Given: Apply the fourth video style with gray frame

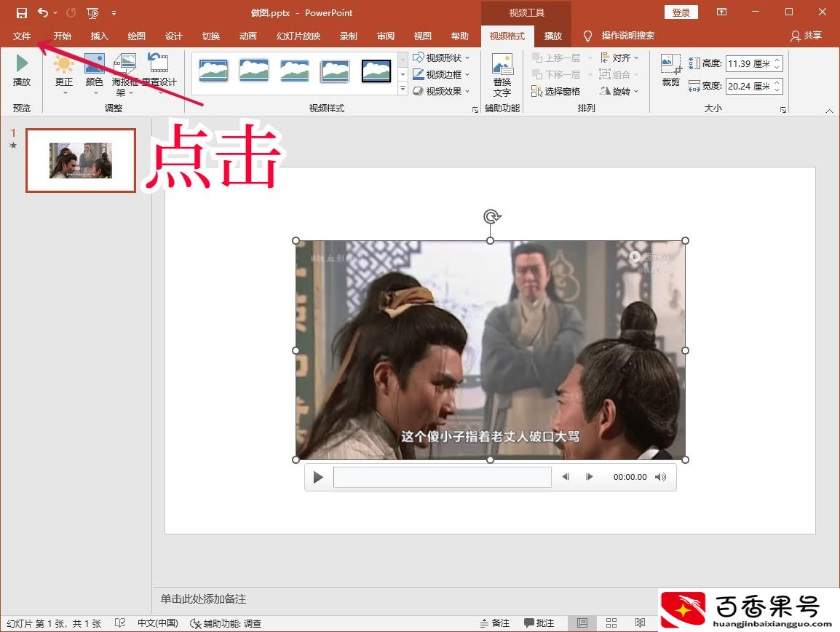Looking at the screenshot, I should click(336, 71).
